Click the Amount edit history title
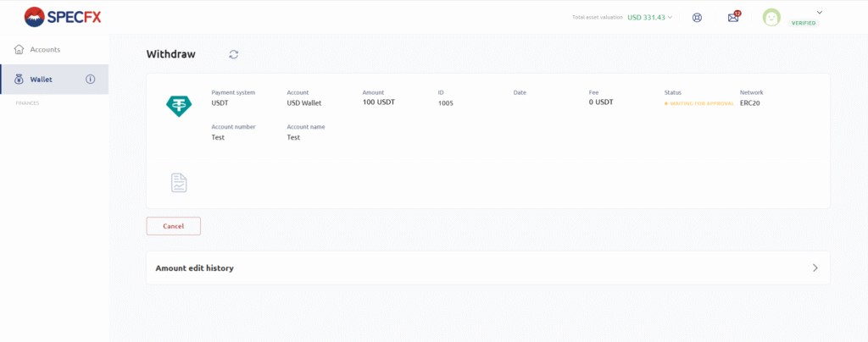The width and height of the screenshot is (868, 342). click(194, 268)
